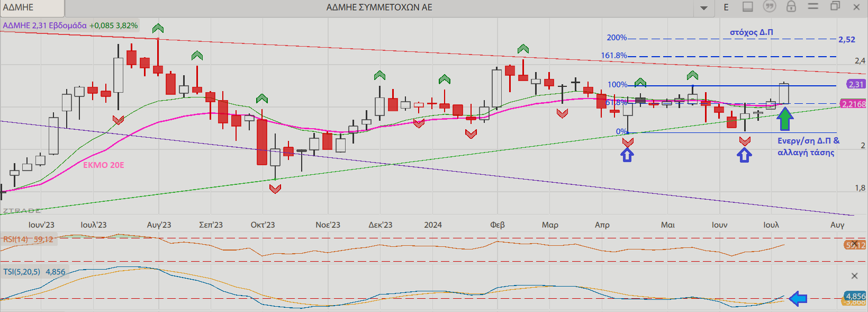This screenshot has width=868, height=312.
Task: Close the chart window
Action: click(x=856, y=7)
